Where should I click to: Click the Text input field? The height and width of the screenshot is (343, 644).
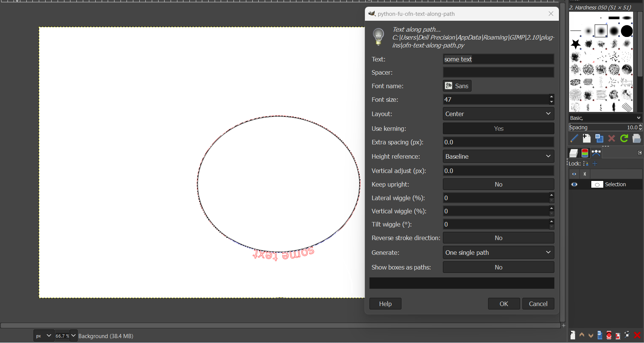point(498,59)
